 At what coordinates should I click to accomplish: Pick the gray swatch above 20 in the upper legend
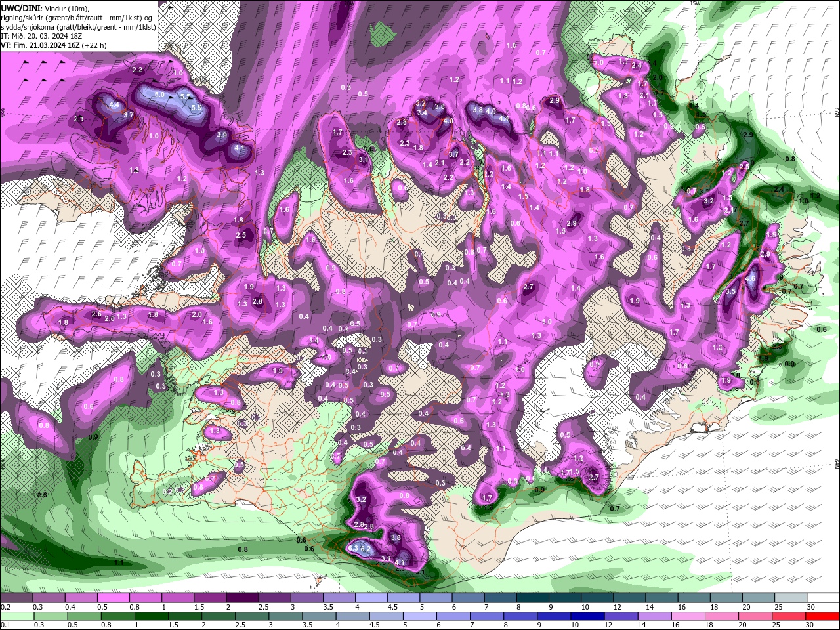point(759,598)
